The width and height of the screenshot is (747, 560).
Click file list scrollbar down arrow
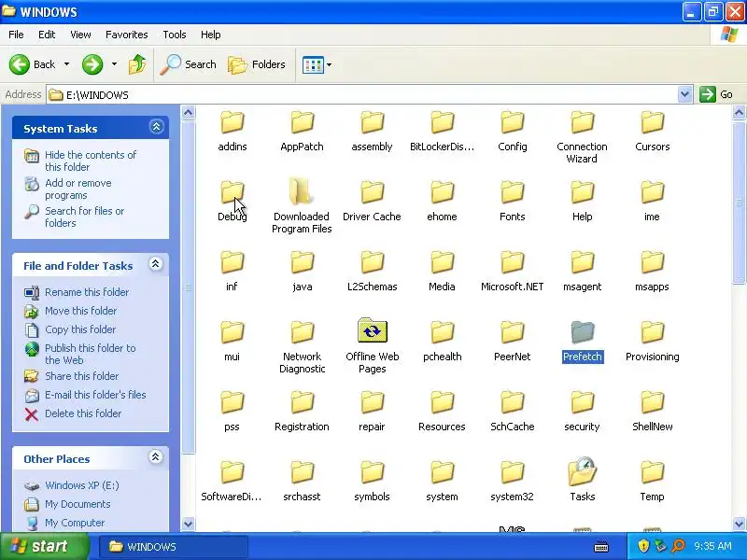tap(739, 524)
